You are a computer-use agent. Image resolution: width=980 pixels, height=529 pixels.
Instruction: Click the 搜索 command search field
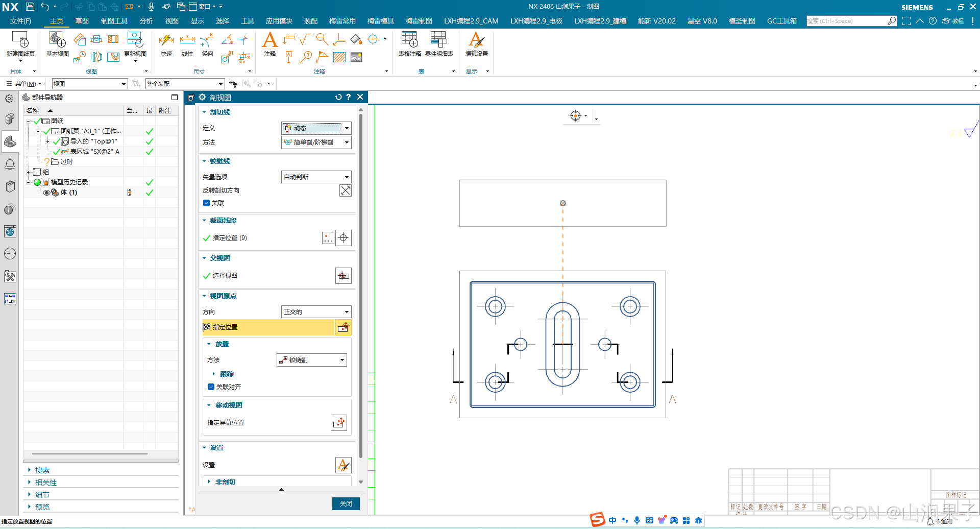click(846, 21)
